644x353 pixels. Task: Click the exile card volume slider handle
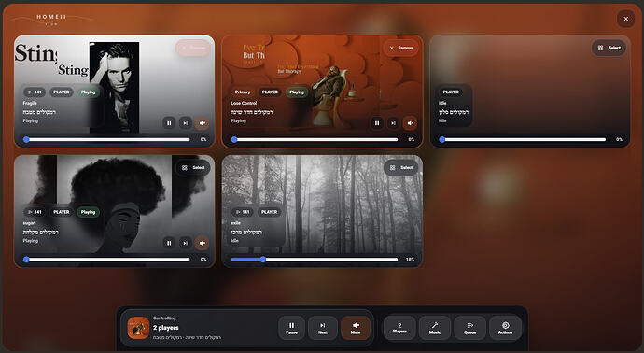pyautogui.click(x=263, y=260)
